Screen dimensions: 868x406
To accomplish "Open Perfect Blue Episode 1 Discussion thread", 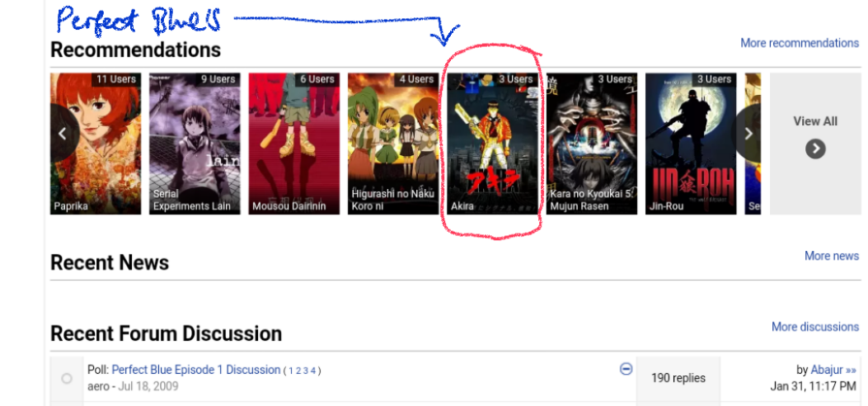I will 196,370.
